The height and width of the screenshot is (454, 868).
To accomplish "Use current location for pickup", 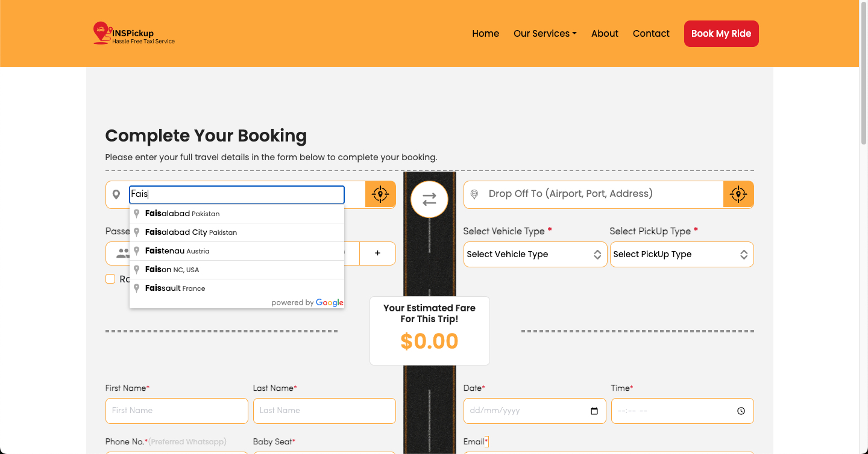I will click(380, 194).
